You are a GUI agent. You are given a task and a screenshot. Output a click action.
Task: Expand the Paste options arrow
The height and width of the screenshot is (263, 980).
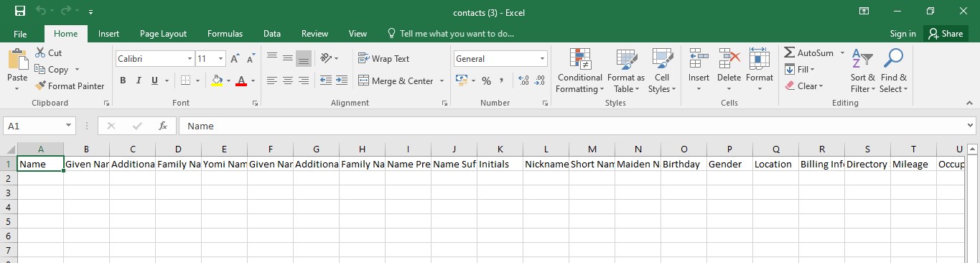(x=17, y=89)
